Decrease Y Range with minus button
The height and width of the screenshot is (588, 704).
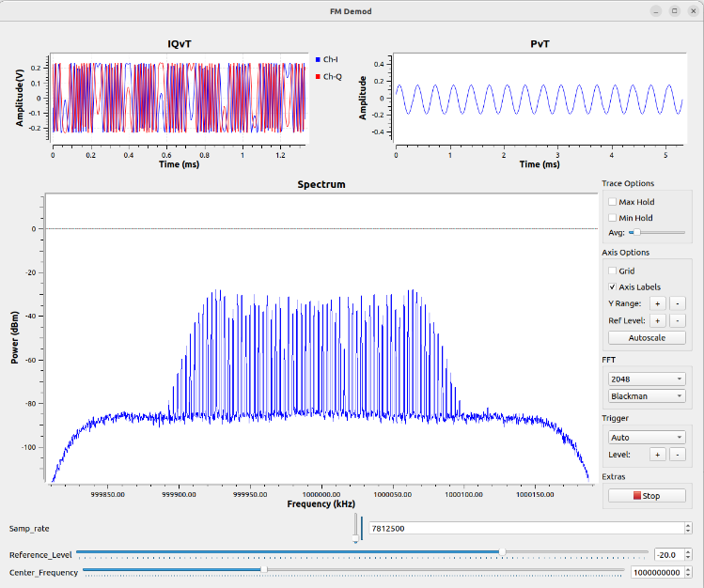[678, 303]
